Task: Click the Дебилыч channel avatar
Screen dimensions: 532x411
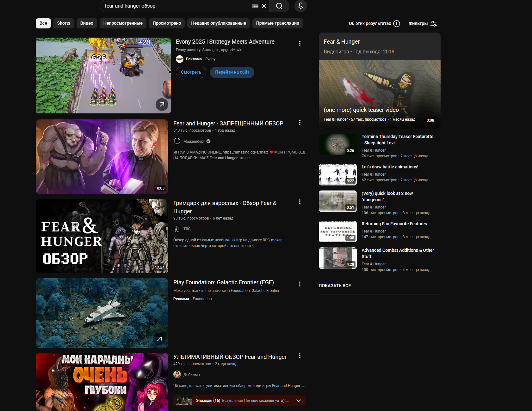Action: click(x=177, y=374)
